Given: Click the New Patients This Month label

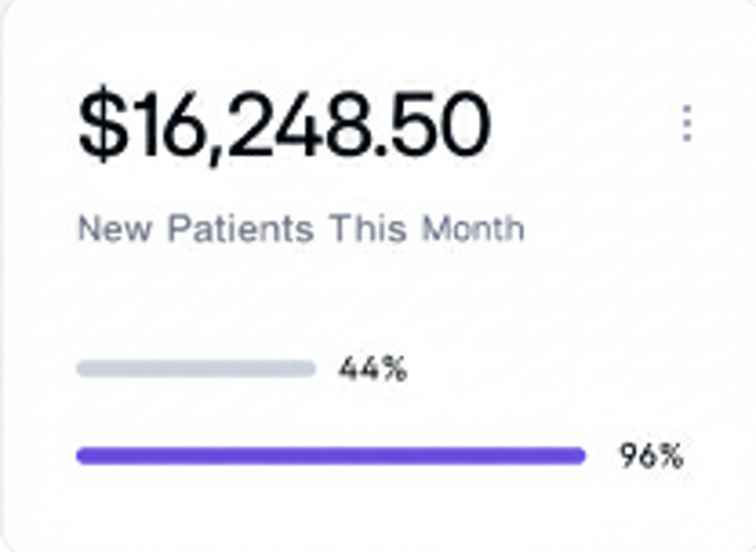Looking at the screenshot, I should (301, 228).
